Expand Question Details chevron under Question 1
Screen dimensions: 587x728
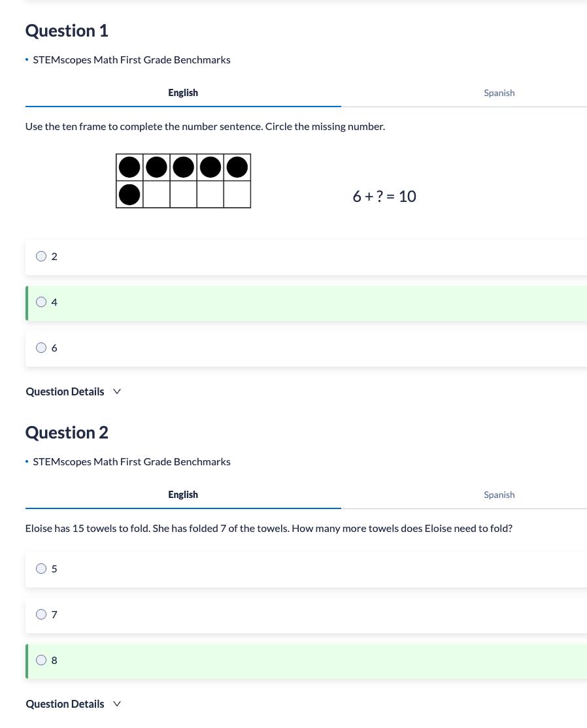pos(117,391)
